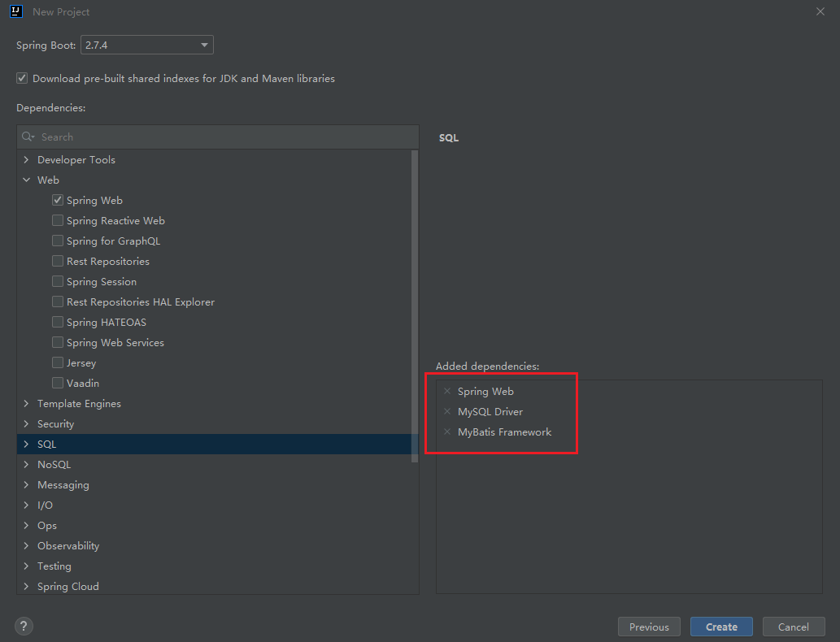Enable Spring for GraphQL checkbox

[57, 241]
